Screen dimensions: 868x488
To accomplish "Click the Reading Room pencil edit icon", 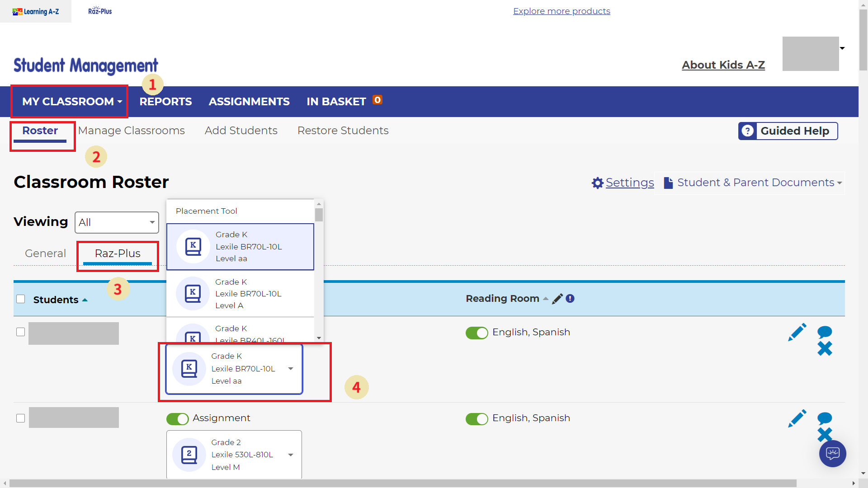I will [557, 299].
